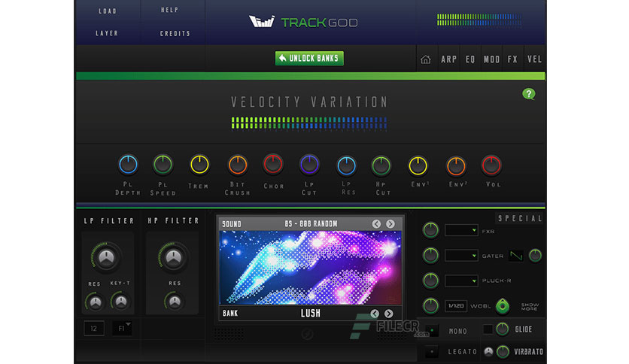The width and height of the screenshot is (629, 364).
Task: Click the Glide knob
Action: tap(503, 329)
